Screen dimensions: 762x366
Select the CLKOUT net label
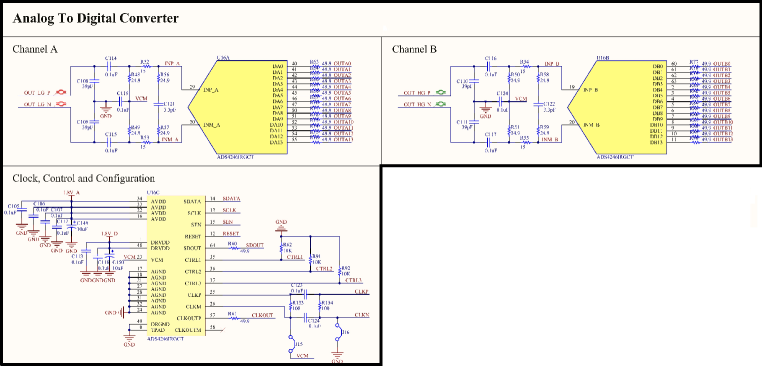point(263,315)
